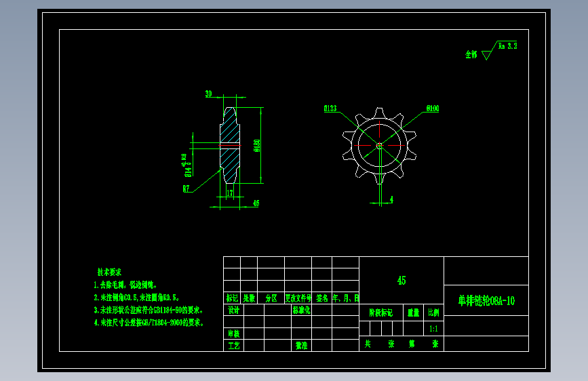Select the Ra 3.2 roughness value
Viewport: 588px width, 381px height.
pos(508,45)
